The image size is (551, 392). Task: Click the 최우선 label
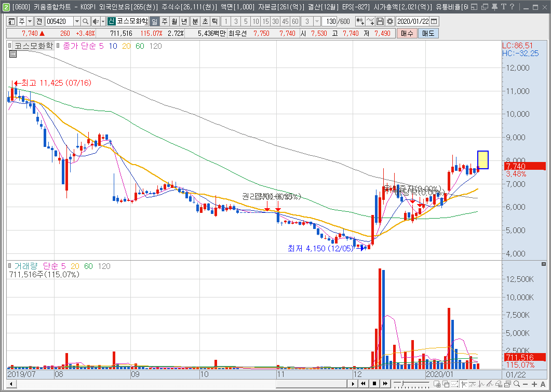point(237,33)
